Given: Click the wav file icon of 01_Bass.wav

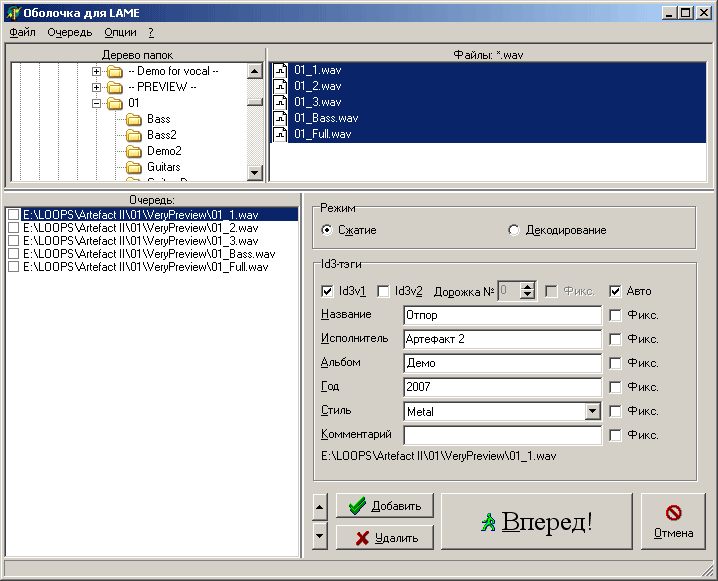Looking at the screenshot, I should click(280, 119).
